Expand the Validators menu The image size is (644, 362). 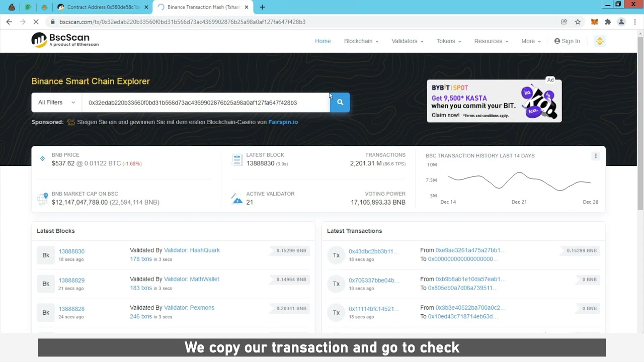[x=407, y=41]
